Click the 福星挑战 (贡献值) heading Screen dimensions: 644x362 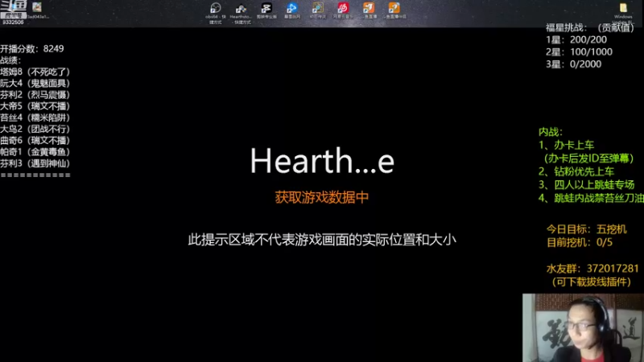590,27
